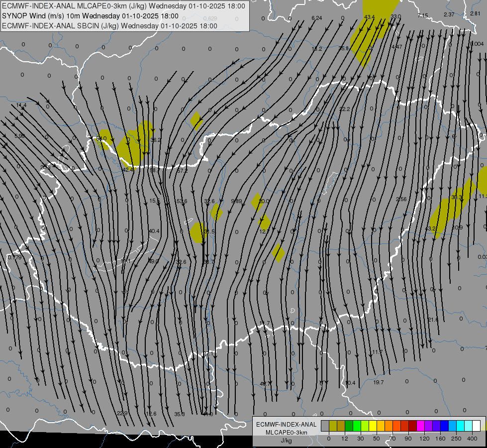Click legend tick label 30
Screen dimensions: 487x448
(x=360, y=439)
